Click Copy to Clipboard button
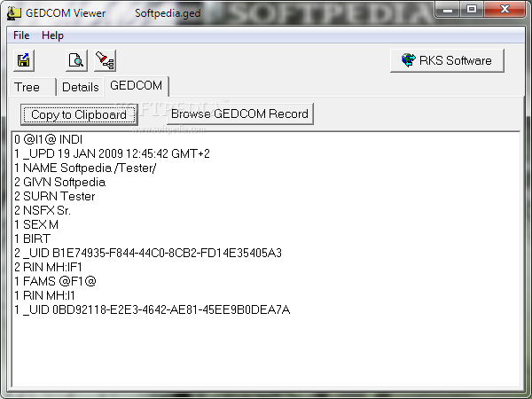The image size is (532, 399). (x=79, y=114)
